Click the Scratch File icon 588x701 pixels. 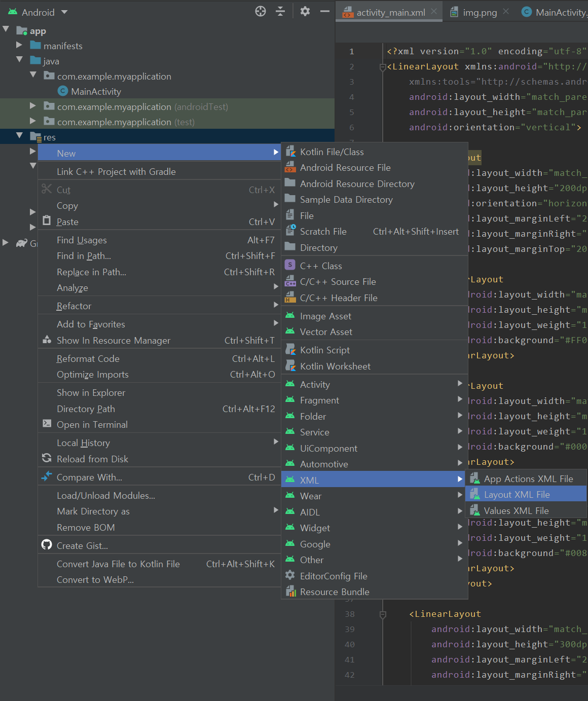click(290, 231)
